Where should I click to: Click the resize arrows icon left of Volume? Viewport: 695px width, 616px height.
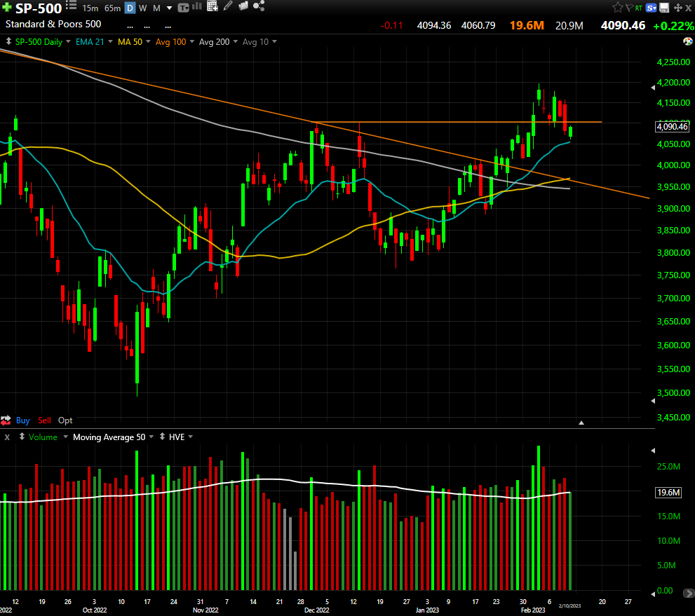point(22,437)
